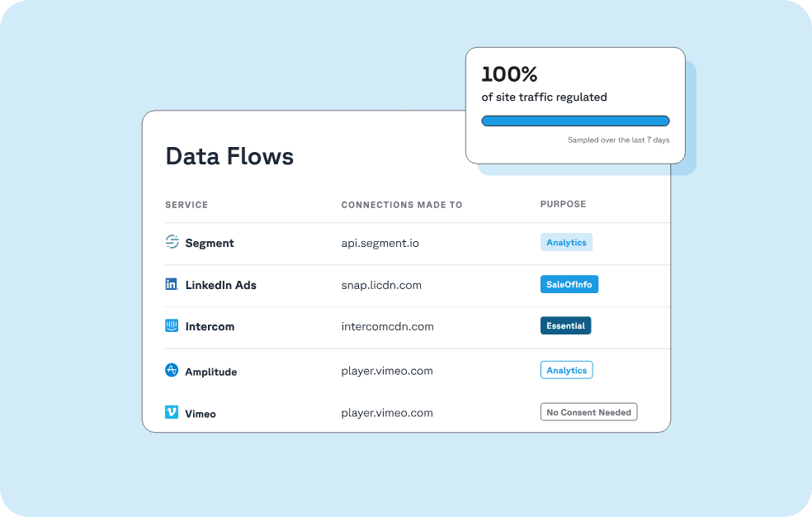This screenshot has width=812, height=517.
Task: Select the Segment service icon
Action: (172, 242)
